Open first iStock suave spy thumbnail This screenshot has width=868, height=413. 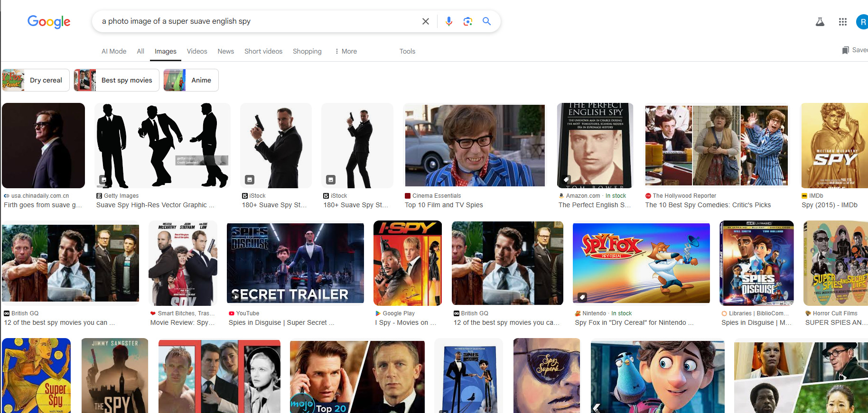276,146
